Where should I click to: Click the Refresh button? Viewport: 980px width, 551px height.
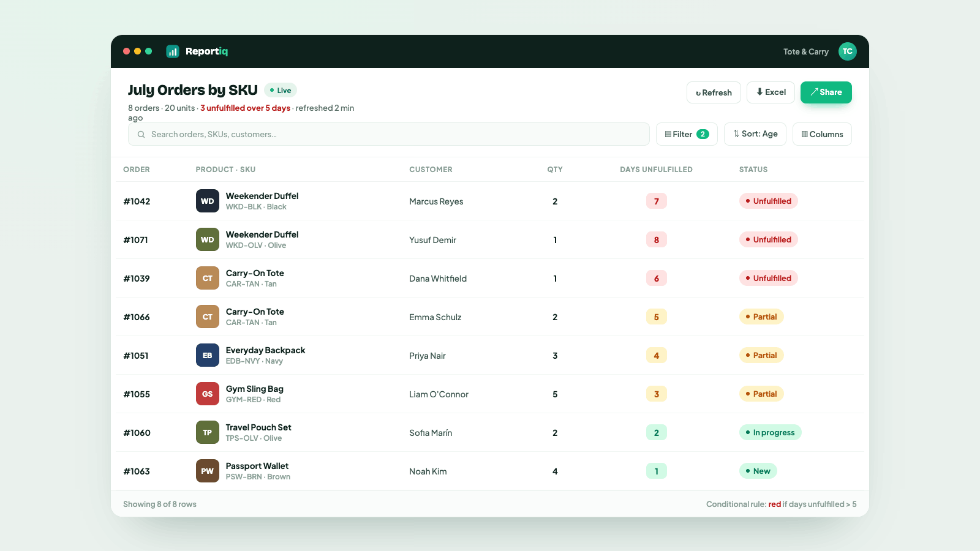[714, 92]
